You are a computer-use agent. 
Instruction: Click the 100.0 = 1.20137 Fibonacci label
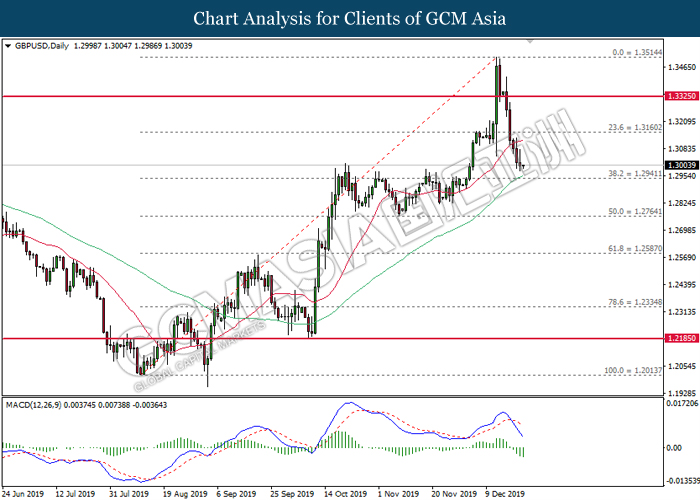[x=633, y=371]
